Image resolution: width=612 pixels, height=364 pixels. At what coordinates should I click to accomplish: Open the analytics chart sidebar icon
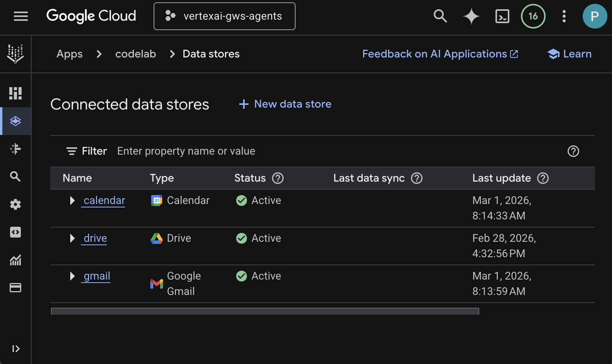click(x=15, y=260)
